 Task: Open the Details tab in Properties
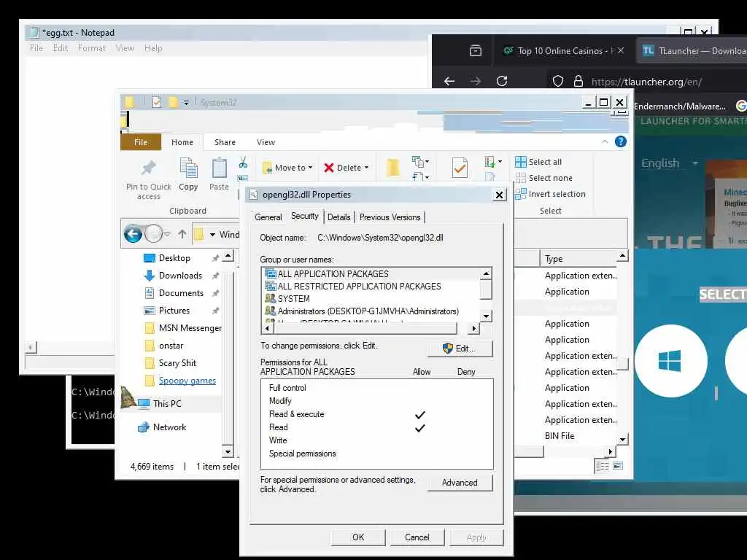[338, 217]
